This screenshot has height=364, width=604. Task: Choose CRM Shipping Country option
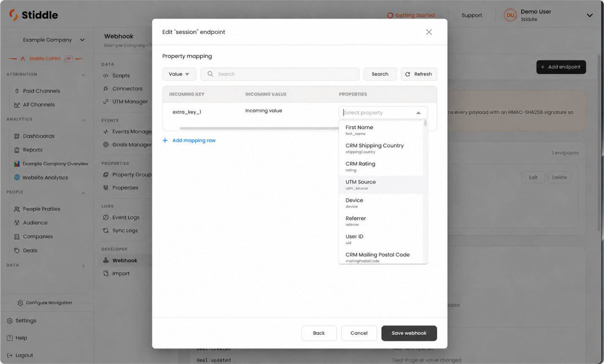tap(381, 148)
